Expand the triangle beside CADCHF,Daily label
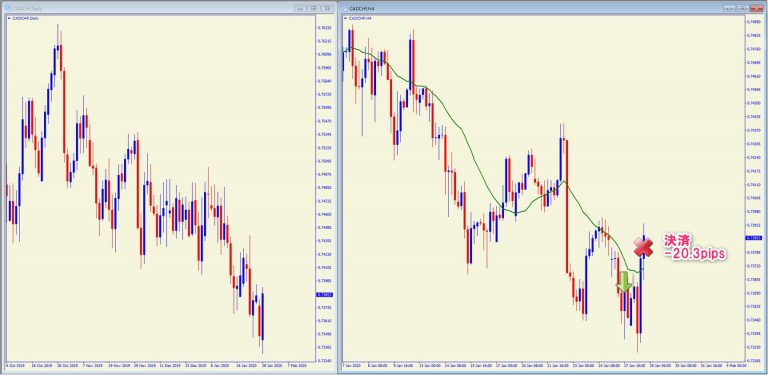The image size is (768, 375). [x=8, y=18]
